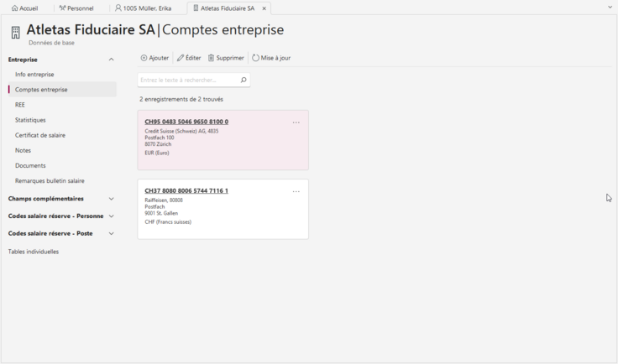Viewport: 618px width, 364px height.
Task: Collapse the Entreprise section
Action: coord(112,60)
